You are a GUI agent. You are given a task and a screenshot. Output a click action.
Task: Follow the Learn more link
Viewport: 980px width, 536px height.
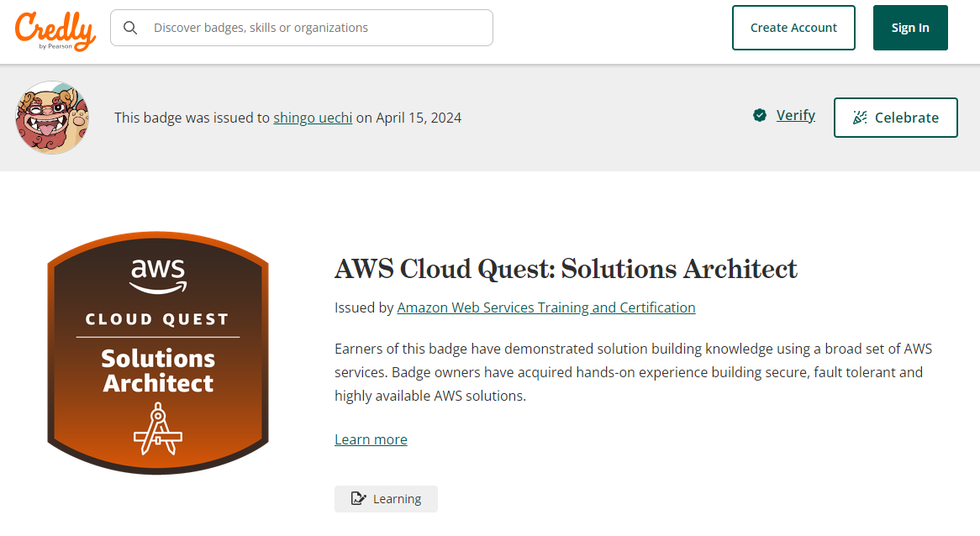[371, 439]
